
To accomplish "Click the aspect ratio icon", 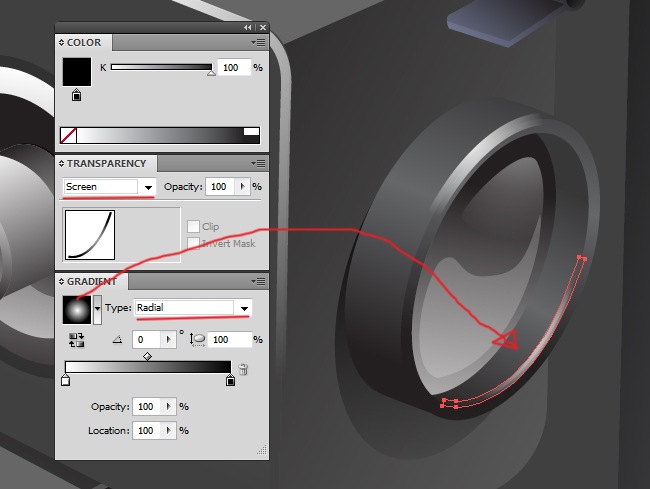I will point(197,340).
